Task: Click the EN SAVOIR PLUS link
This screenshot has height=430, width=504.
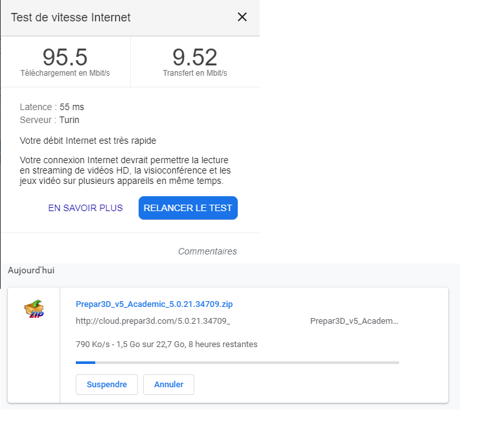Action: tap(86, 209)
